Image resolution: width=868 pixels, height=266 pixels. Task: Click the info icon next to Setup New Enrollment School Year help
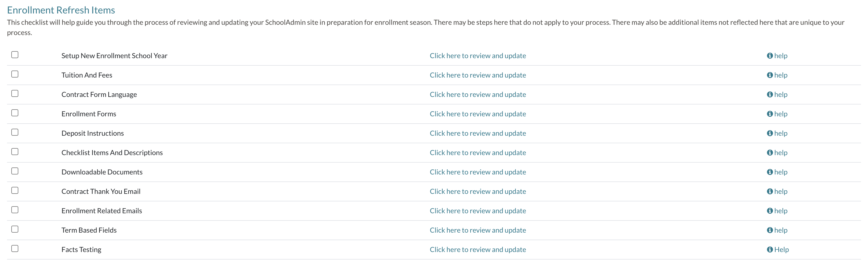[770, 55]
